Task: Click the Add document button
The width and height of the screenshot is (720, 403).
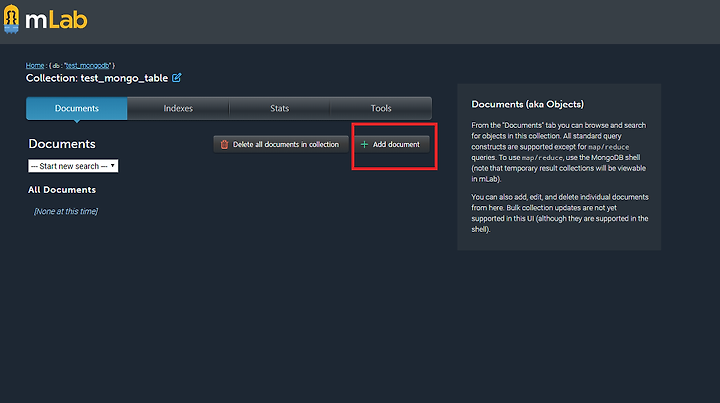Action: 391,144
